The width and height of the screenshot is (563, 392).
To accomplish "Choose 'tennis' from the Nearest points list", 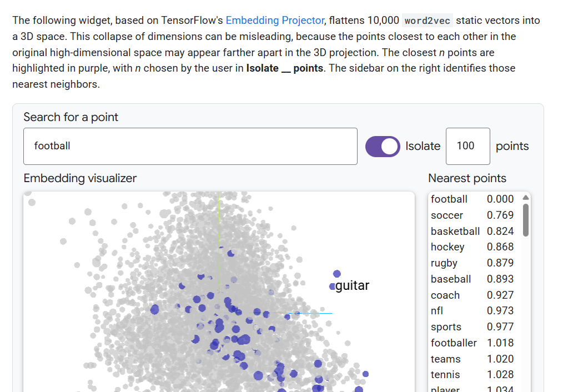I will click(445, 375).
